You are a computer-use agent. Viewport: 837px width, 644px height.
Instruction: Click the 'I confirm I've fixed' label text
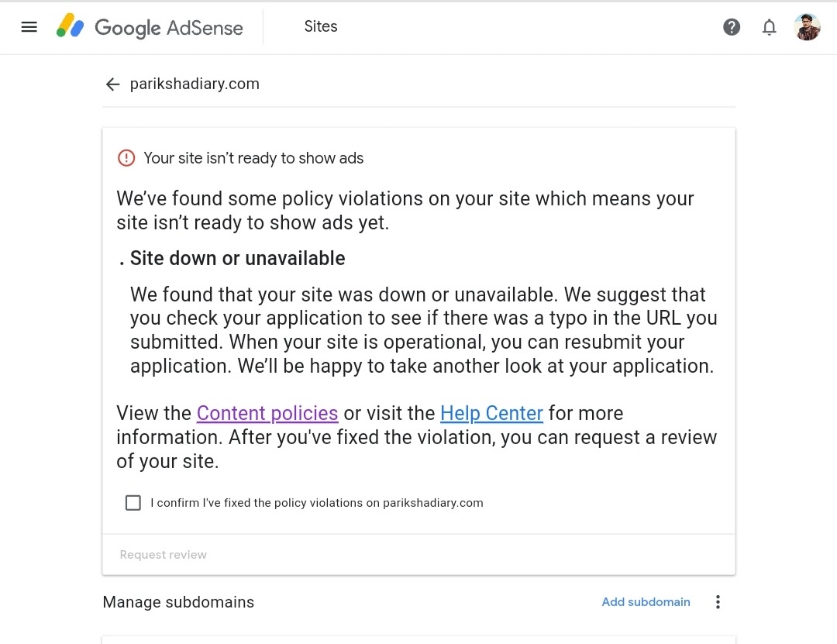(x=316, y=502)
